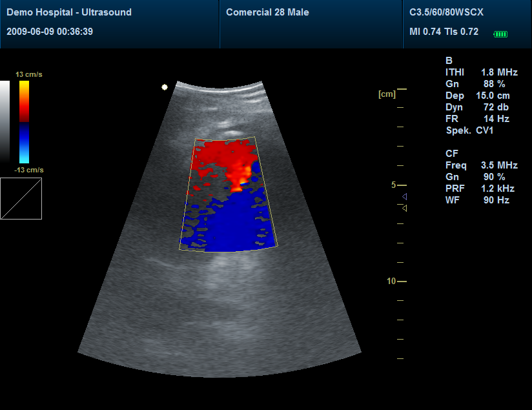Select the gray map curve icon
This screenshot has height=410, width=532.
click(21, 199)
